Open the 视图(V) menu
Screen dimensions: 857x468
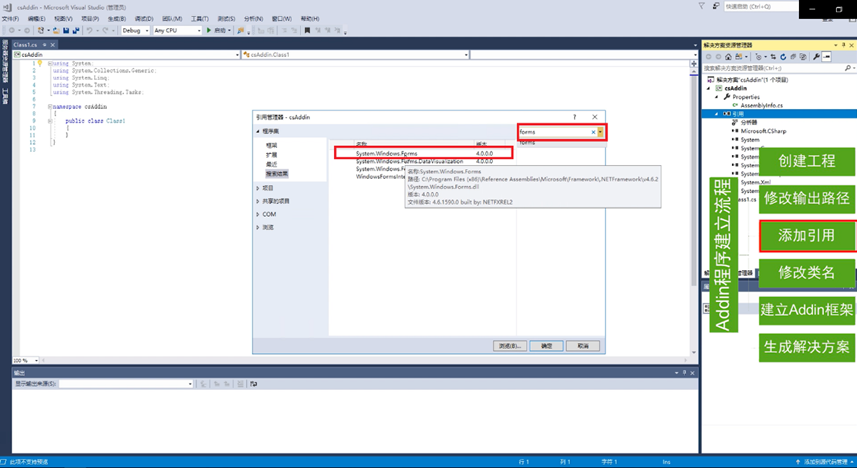click(x=63, y=19)
